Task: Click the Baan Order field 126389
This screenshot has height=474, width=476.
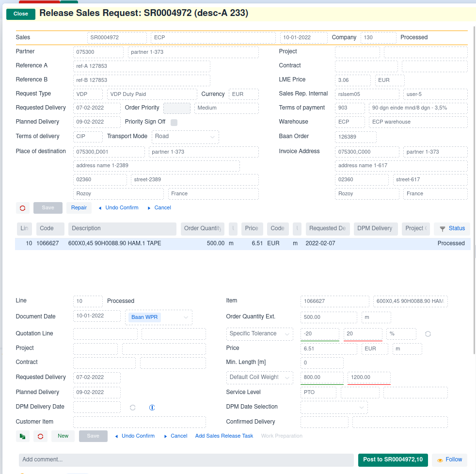Action: click(355, 137)
